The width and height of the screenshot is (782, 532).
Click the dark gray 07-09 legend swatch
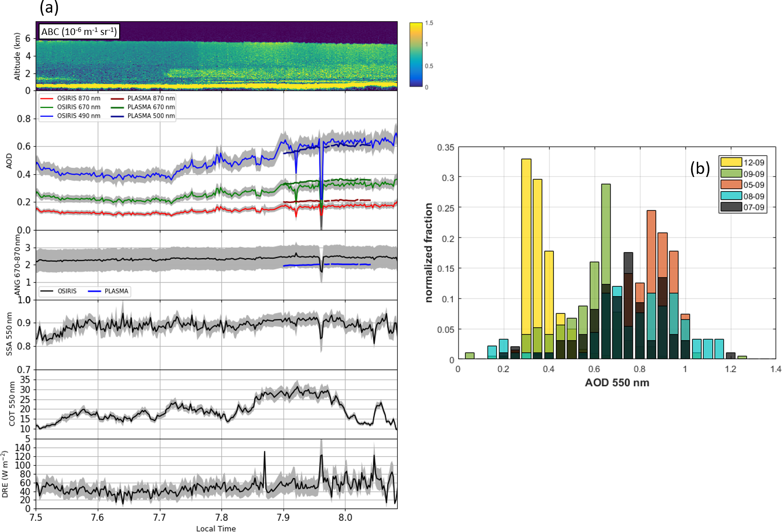click(x=731, y=207)
